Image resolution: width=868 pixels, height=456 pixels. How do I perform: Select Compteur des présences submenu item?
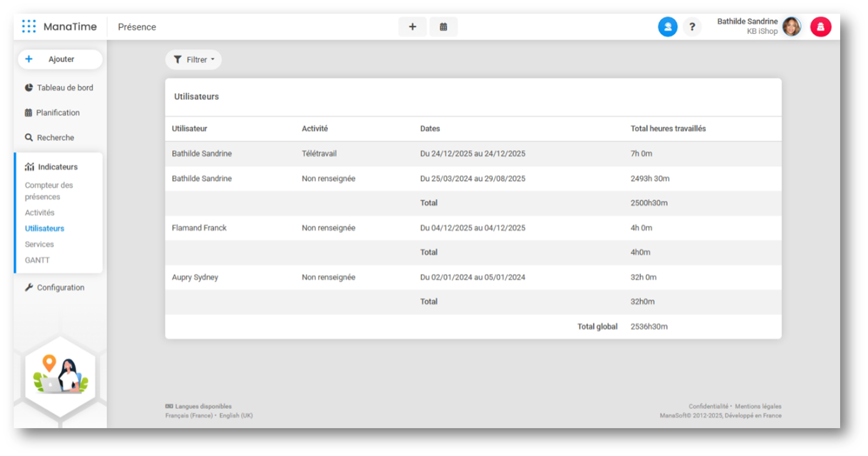click(48, 191)
